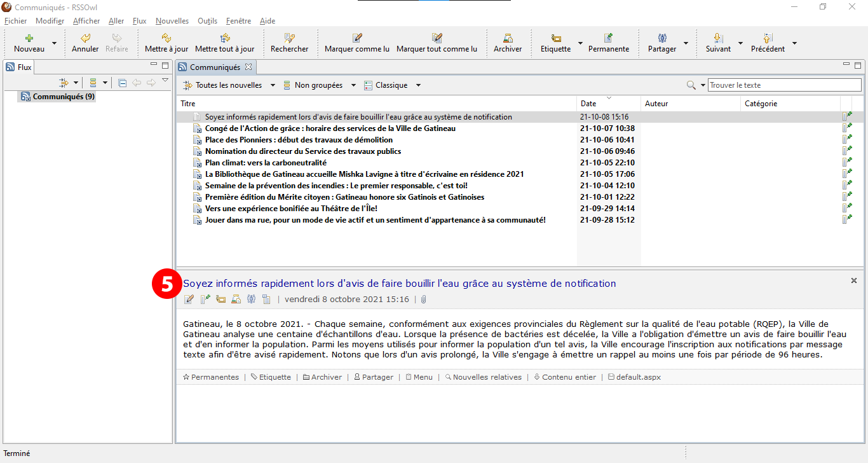Click Mettre à jour toolbar icon
The width and height of the screenshot is (868, 463).
pyautogui.click(x=166, y=38)
